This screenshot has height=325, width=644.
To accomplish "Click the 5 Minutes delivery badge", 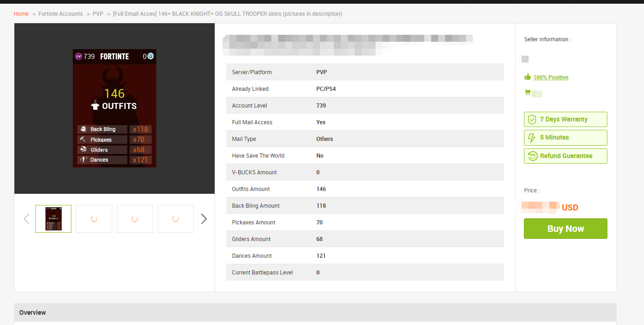I will click(x=566, y=138).
